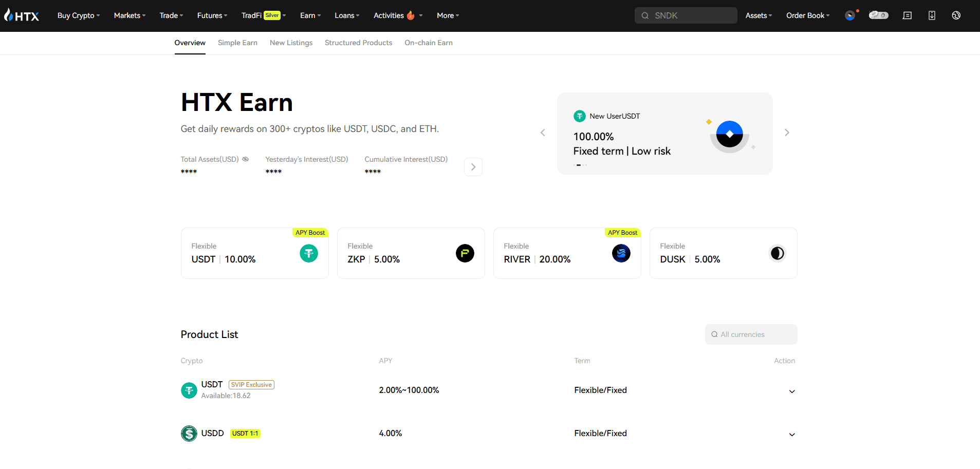Focus the All currencies search field
Viewport: 980px width, 469px height.
[751, 334]
